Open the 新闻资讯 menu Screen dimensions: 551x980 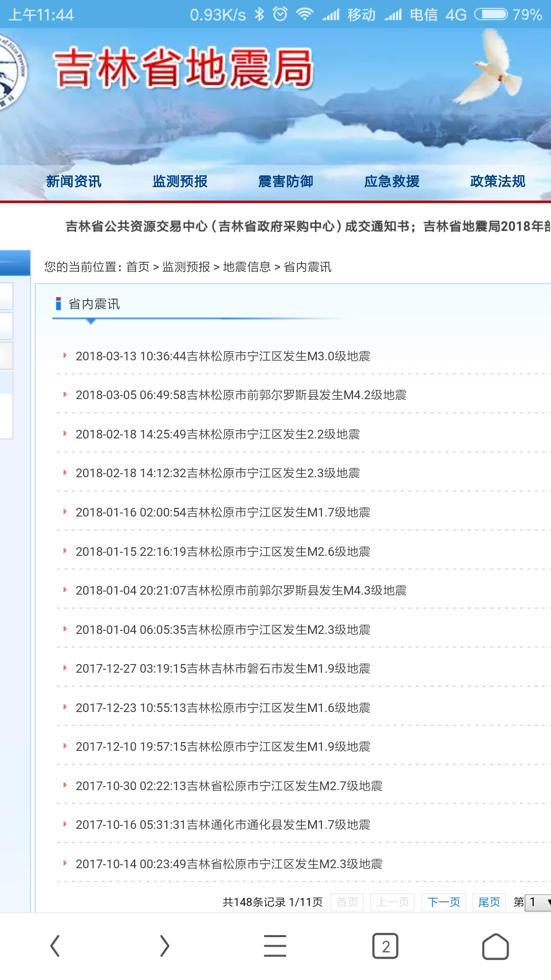point(74,181)
